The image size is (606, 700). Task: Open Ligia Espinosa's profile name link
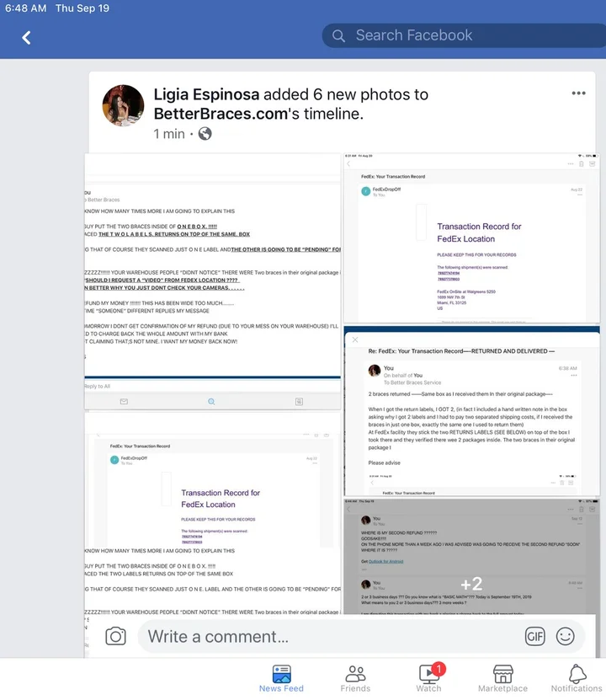click(x=206, y=94)
